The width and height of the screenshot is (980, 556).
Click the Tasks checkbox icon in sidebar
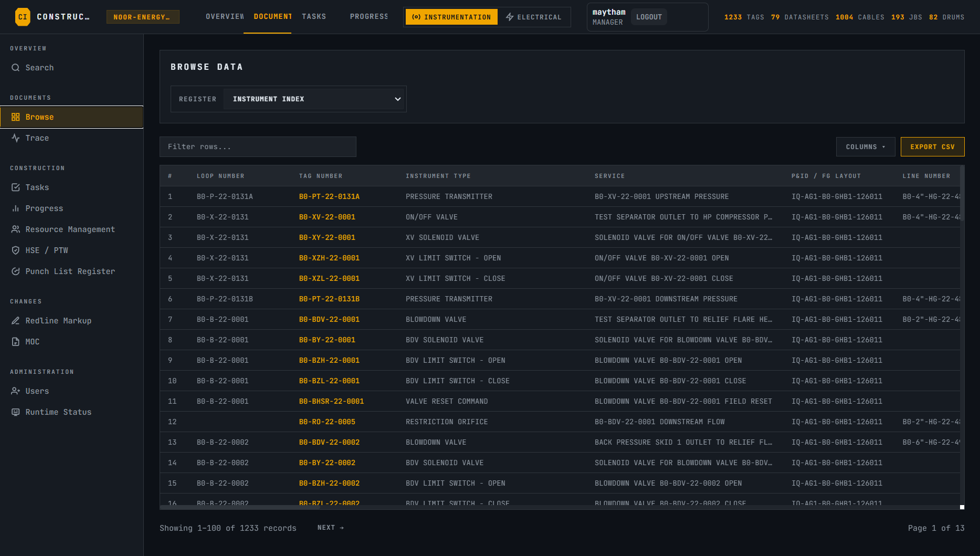[x=16, y=187]
